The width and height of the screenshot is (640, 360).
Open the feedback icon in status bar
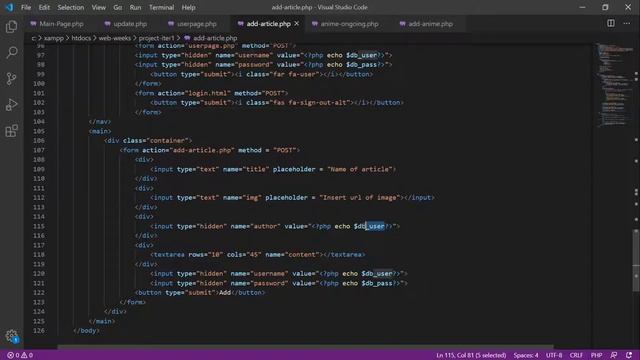tap(613, 355)
